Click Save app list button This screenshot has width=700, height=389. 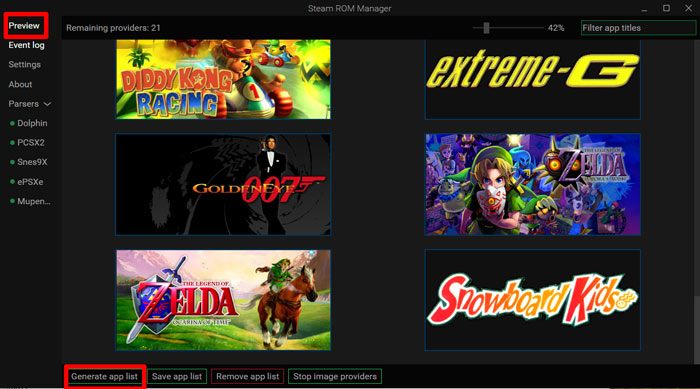point(177,376)
